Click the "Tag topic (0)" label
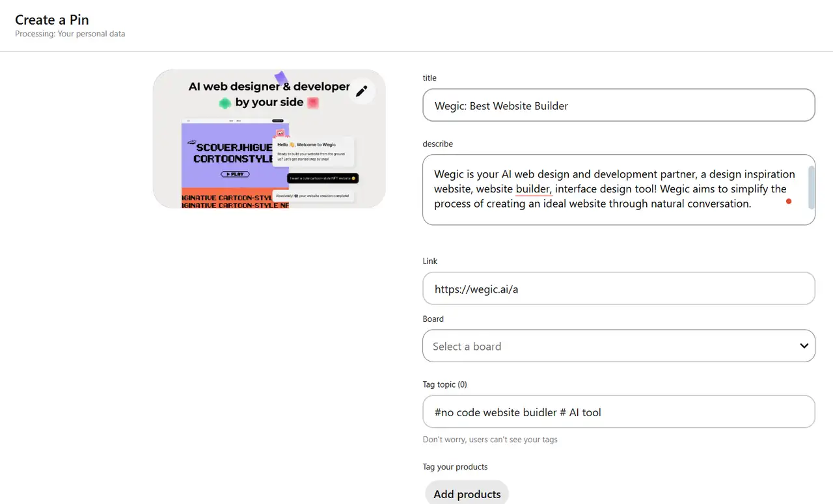Viewport: 833px width, 504px height. coord(445,384)
